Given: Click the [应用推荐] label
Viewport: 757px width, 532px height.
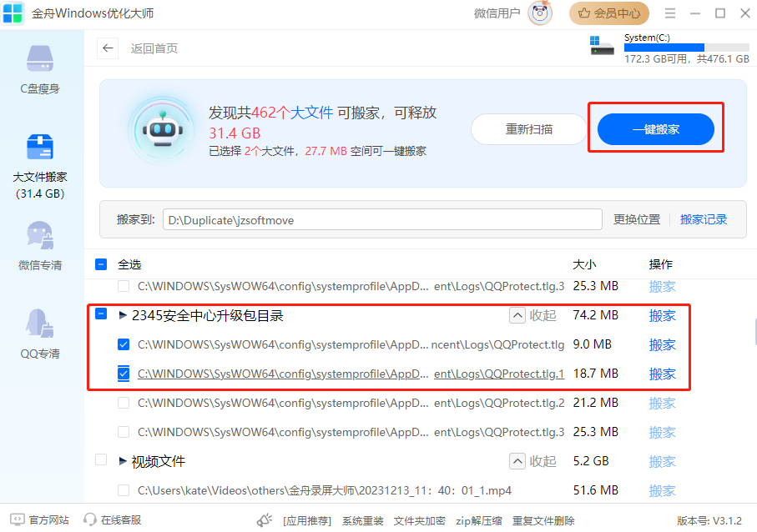Looking at the screenshot, I should click(x=307, y=521).
